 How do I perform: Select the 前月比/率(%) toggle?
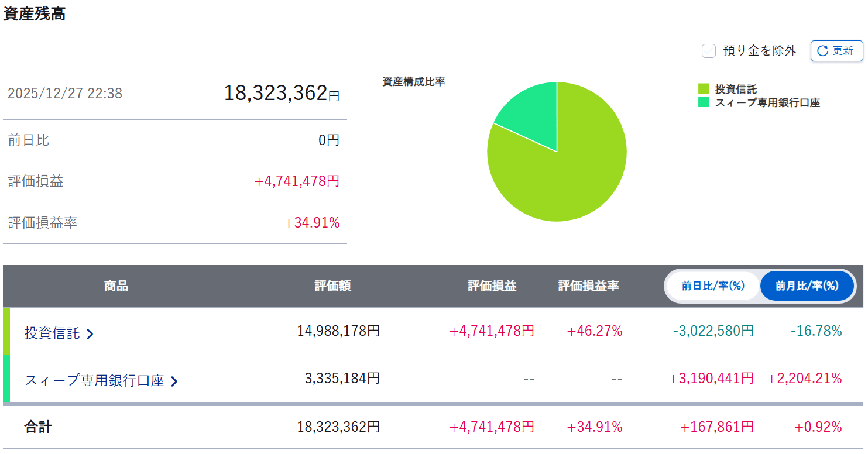[807, 286]
